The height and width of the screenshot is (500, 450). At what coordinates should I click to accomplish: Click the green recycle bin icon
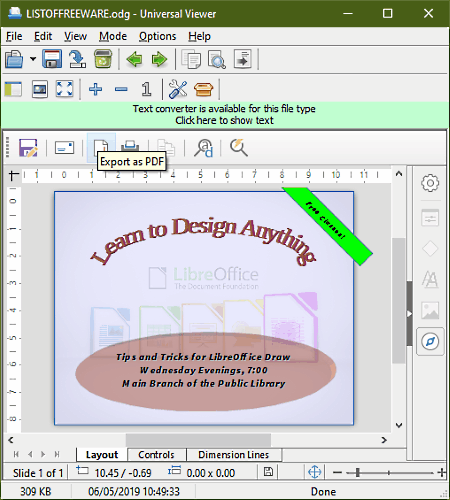pos(103,59)
